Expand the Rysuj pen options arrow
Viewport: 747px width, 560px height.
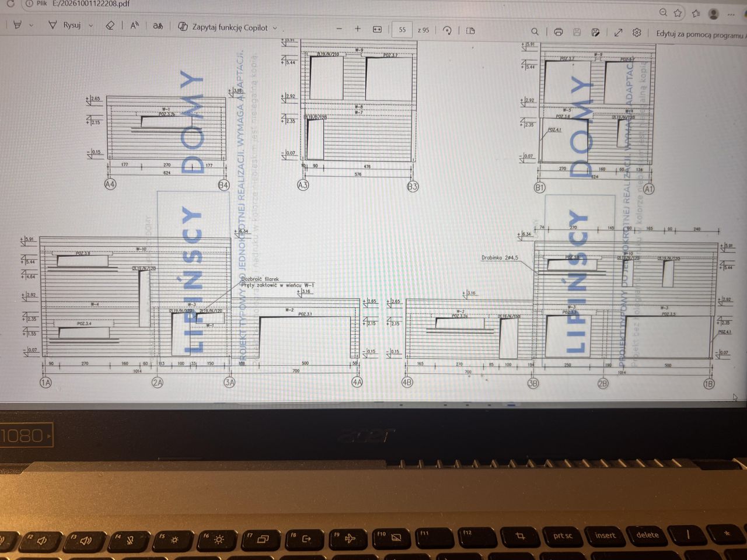[x=90, y=26]
